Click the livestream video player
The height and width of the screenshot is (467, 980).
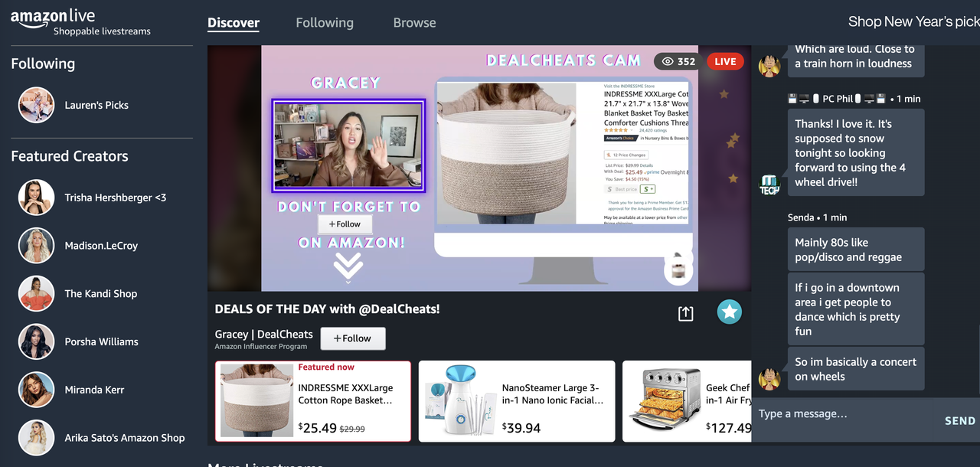pyautogui.click(x=479, y=168)
